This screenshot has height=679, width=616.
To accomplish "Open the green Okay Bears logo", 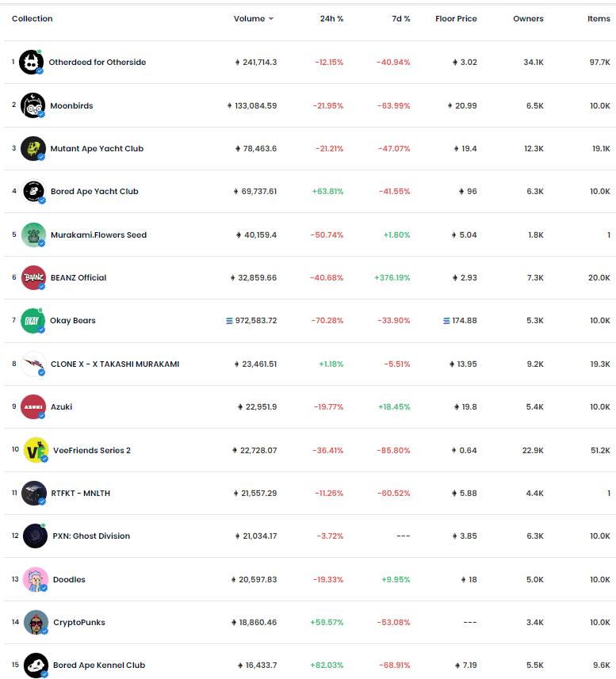I will (x=33, y=321).
